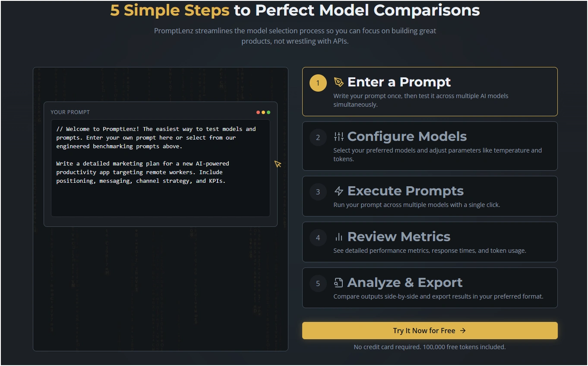The height and width of the screenshot is (366, 588).
Task: Click the arrow on the Try It Now button
Action: (x=463, y=331)
